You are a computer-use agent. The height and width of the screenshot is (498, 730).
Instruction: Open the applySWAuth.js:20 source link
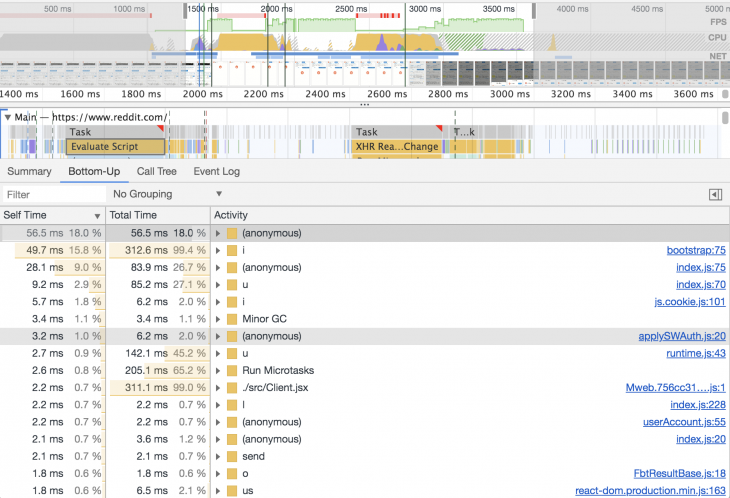pos(682,336)
